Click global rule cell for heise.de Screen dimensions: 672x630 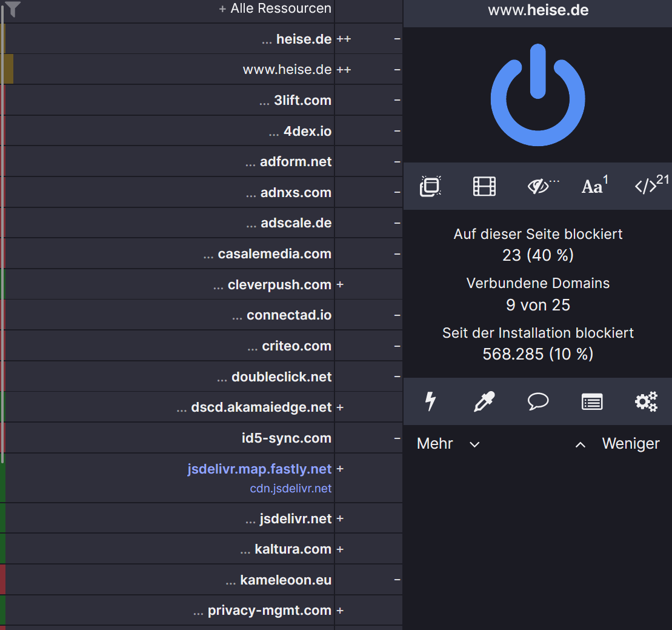tap(2, 39)
